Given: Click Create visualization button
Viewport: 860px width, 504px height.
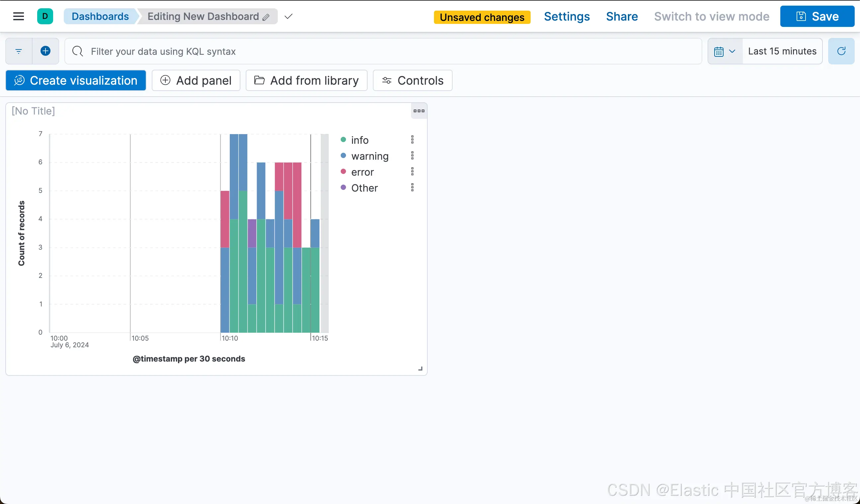Looking at the screenshot, I should tap(76, 81).
